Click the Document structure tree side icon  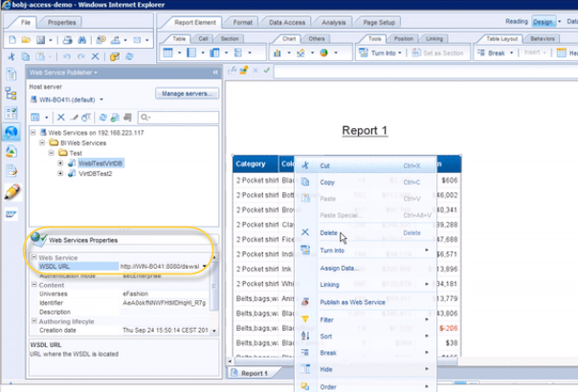pos(11,94)
